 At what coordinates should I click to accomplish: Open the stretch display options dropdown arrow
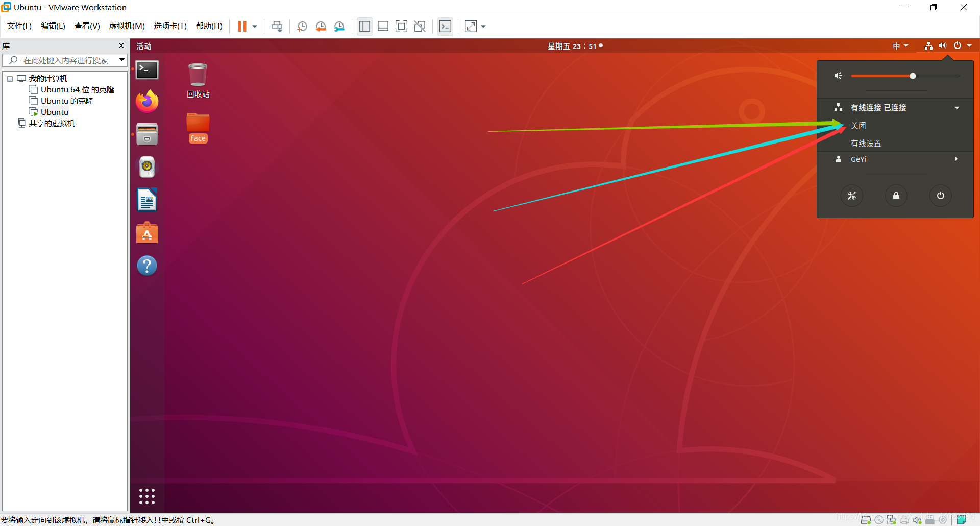point(483,27)
